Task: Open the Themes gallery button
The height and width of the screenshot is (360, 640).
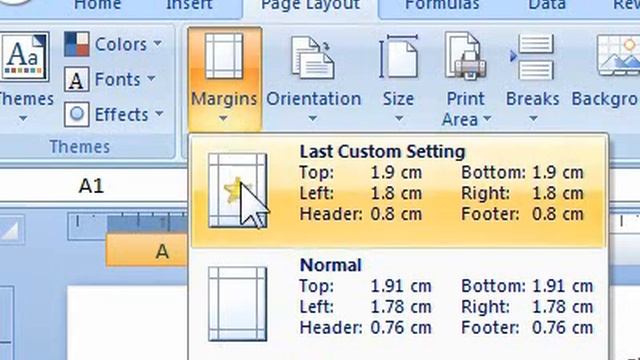Action: 24,76
